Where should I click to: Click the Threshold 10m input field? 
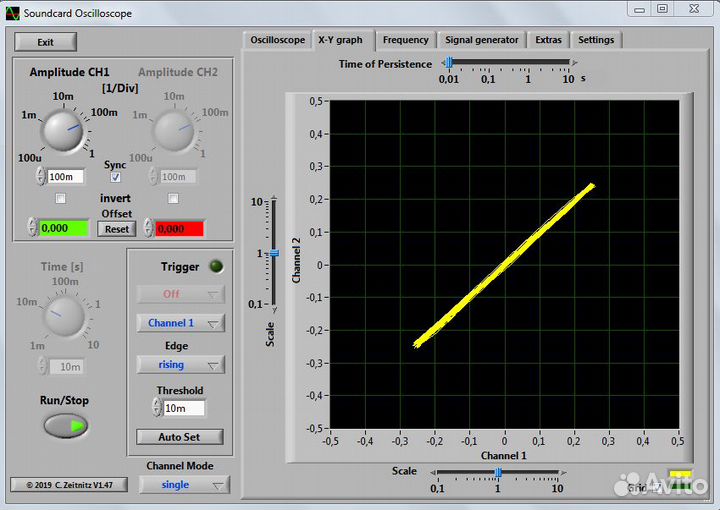[183, 408]
